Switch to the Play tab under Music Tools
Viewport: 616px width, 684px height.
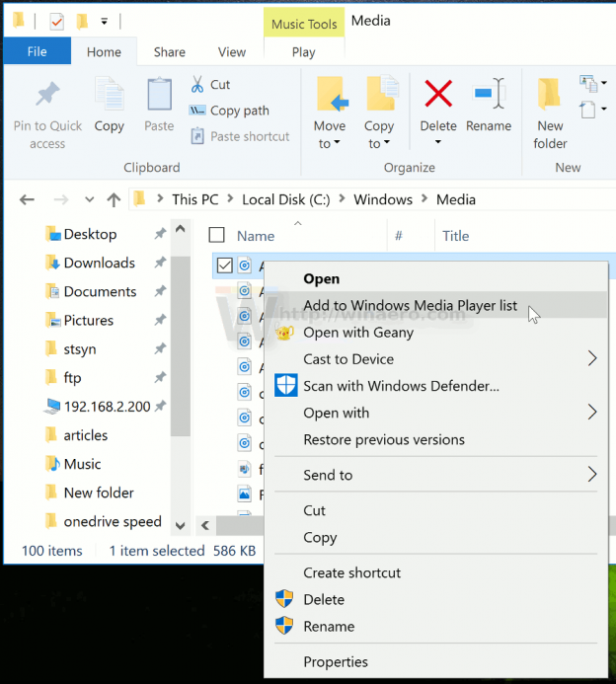(304, 52)
